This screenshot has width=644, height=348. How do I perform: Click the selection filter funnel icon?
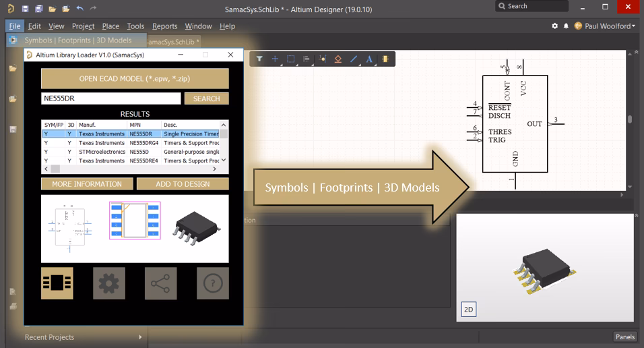point(259,59)
